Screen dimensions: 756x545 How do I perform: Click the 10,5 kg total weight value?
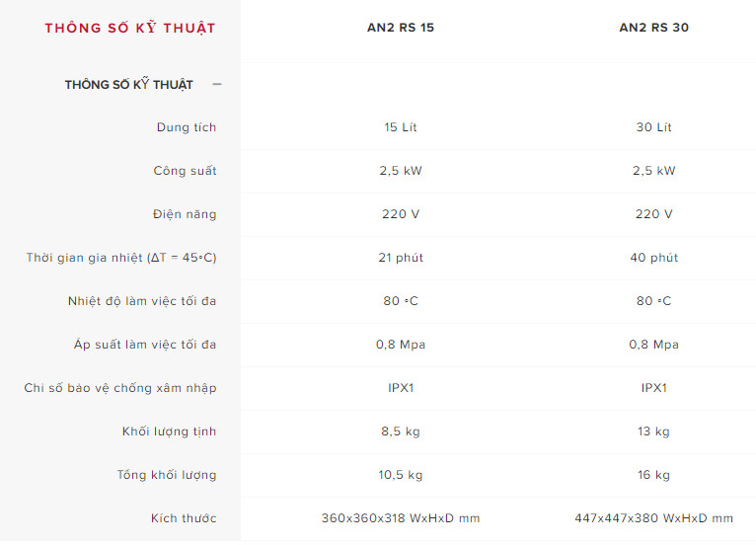401,475
